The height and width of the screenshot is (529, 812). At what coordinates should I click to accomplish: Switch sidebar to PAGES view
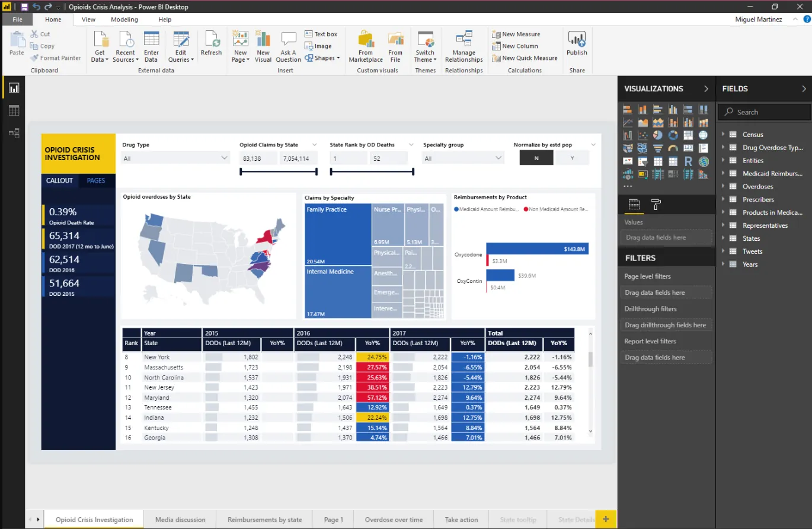(x=96, y=180)
